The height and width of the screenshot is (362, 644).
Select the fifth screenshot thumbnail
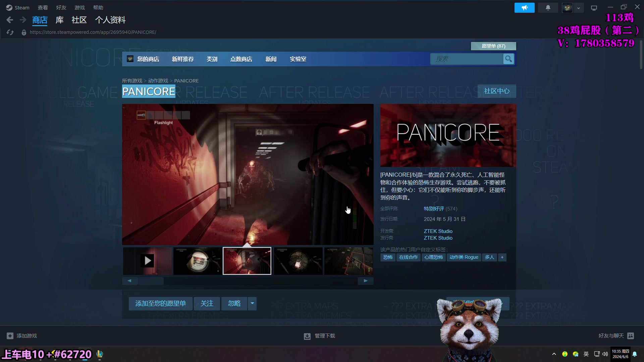click(348, 261)
